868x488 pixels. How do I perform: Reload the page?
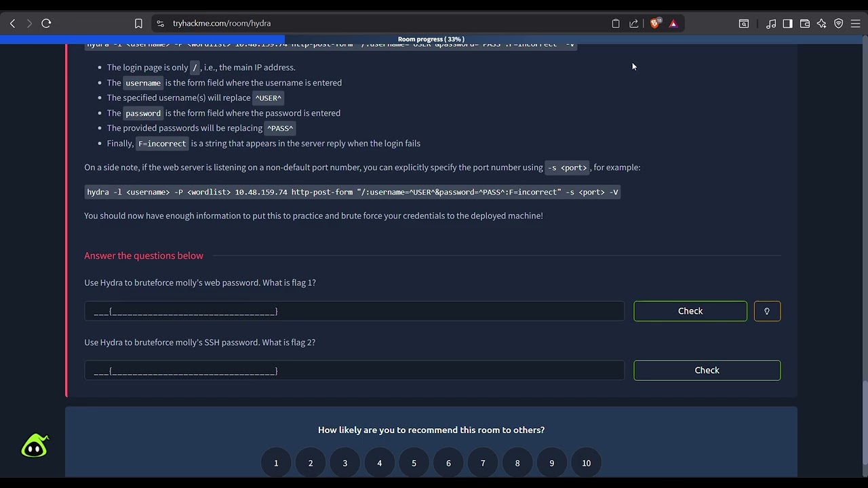tap(46, 23)
